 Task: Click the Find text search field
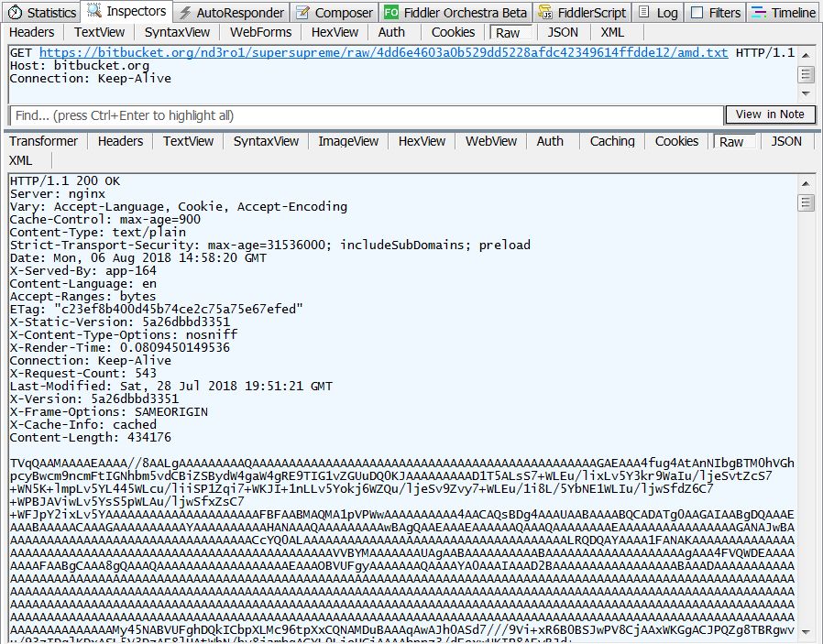tap(367, 115)
